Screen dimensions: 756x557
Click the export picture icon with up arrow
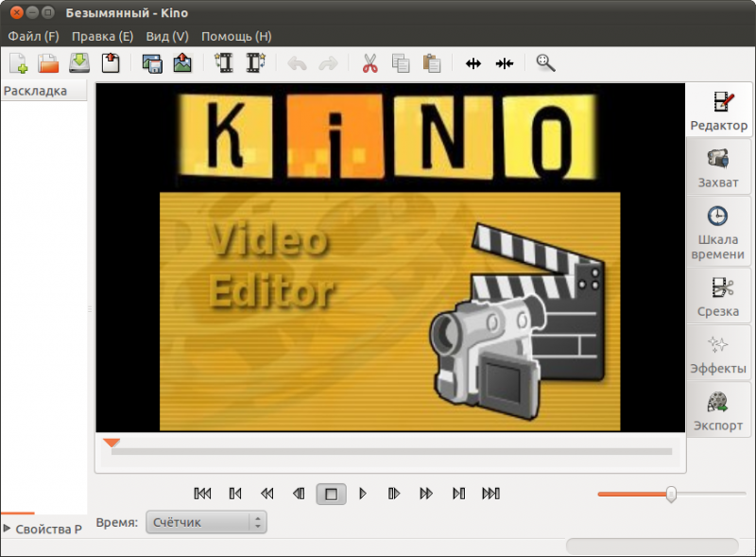click(x=182, y=63)
